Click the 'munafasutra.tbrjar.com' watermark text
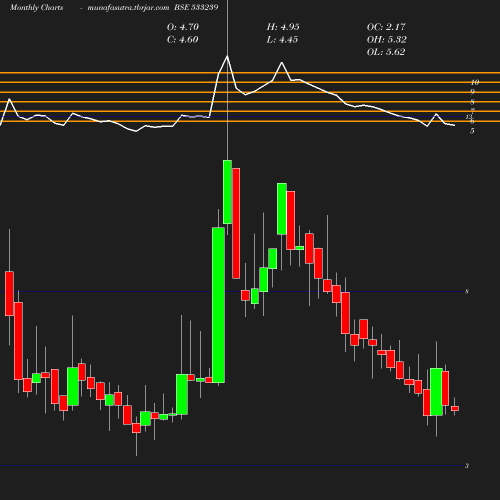The height and width of the screenshot is (500, 500). click(x=128, y=7)
